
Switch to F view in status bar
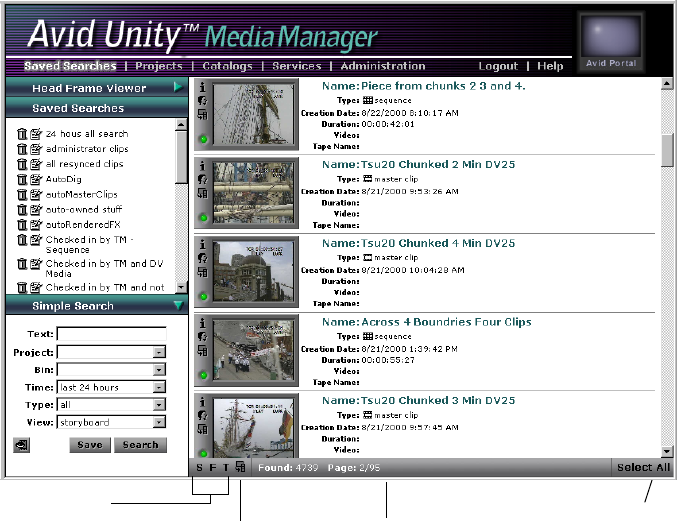coord(212,467)
